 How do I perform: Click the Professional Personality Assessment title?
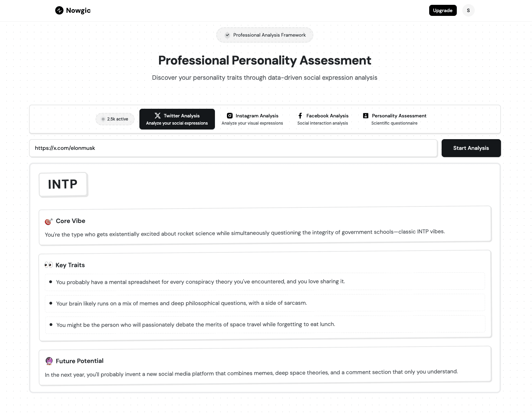pyautogui.click(x=265, y=60)
